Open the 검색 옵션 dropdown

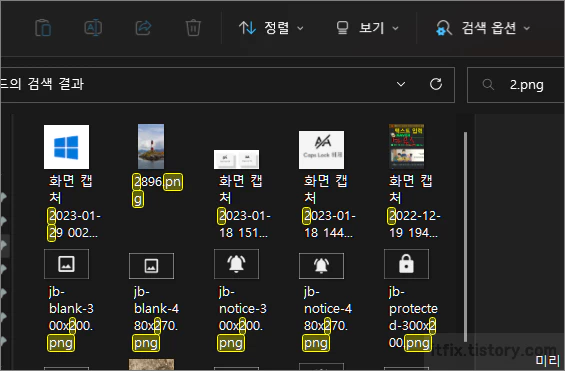483,28
